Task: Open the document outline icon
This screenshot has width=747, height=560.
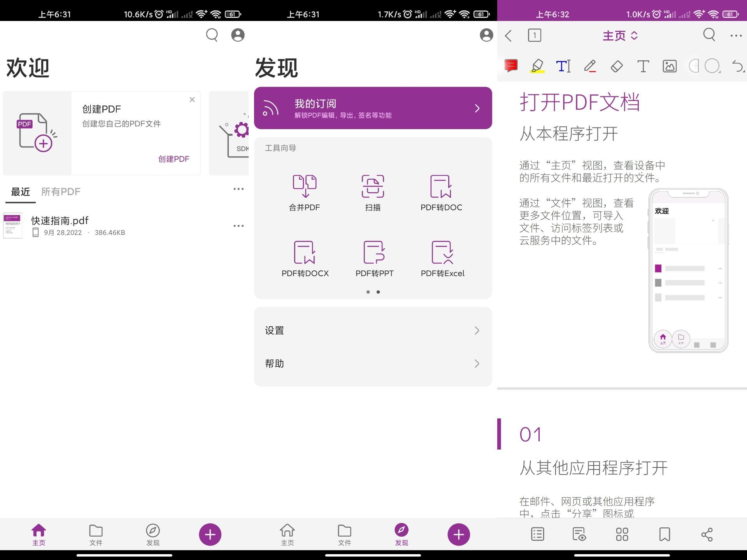Action: [537, 534]
